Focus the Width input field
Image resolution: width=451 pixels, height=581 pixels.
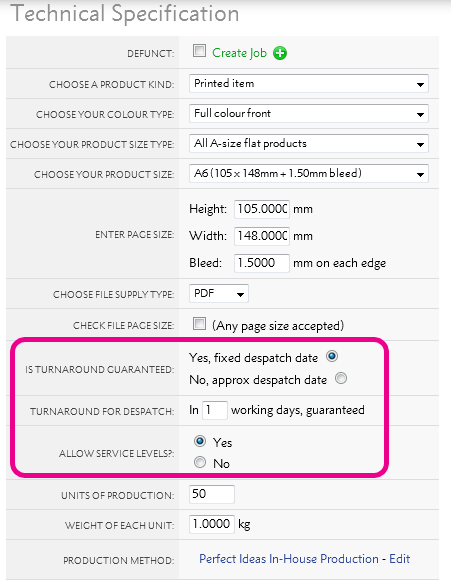point(262,236)
